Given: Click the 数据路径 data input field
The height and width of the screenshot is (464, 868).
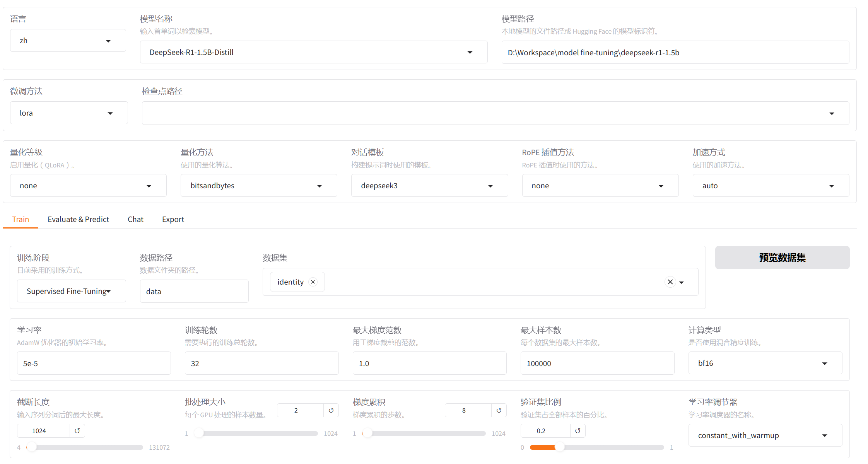Looking at the screenshot, I should click(x=194, y=292).
